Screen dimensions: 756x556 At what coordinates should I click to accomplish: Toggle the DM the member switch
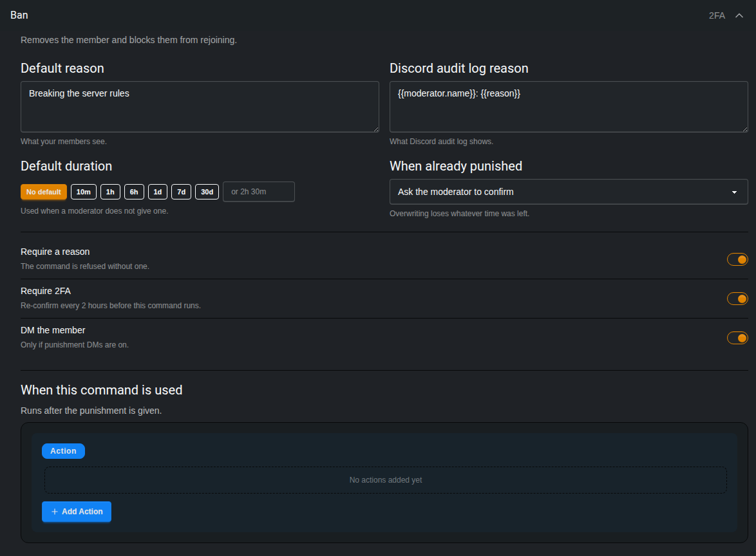pos(737,338)
